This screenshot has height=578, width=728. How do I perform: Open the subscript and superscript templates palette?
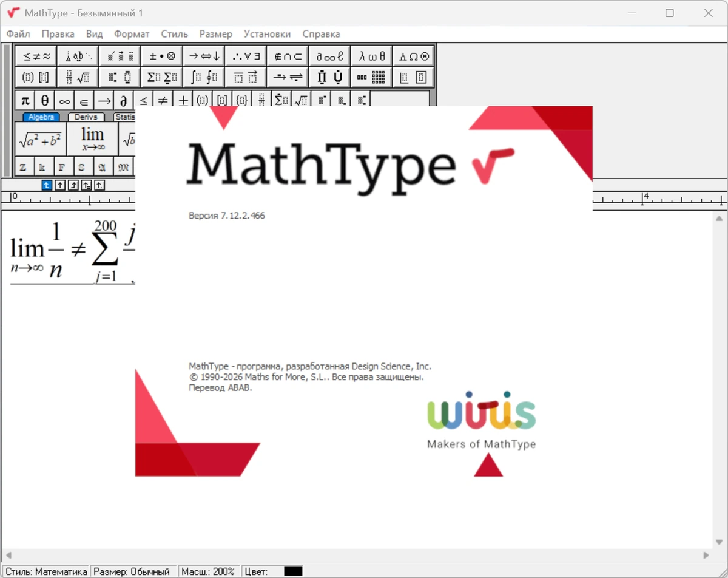pos(120,77)
